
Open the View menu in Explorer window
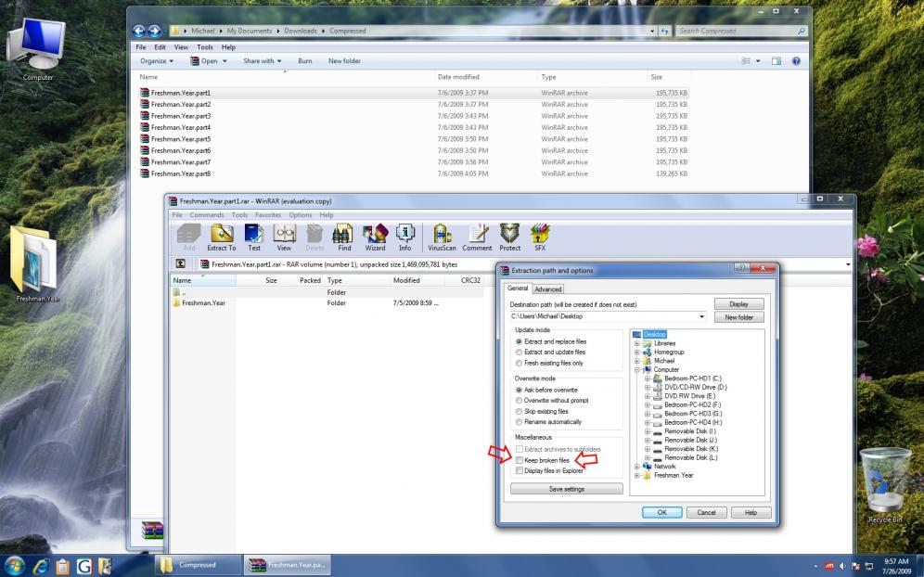181,47
